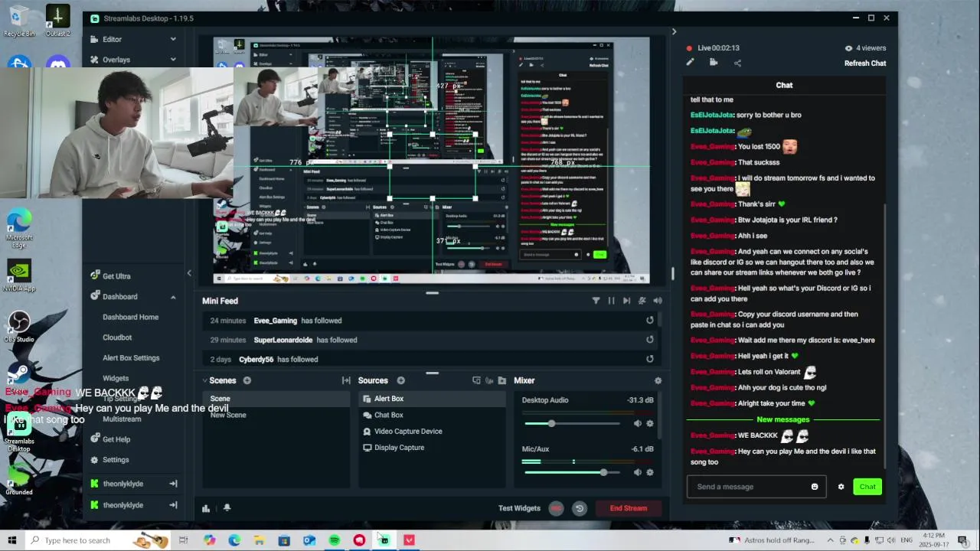The image size is (980, 551).
Task: Expand the Overlays sidebar section
Action: click(x=173, y=60)
